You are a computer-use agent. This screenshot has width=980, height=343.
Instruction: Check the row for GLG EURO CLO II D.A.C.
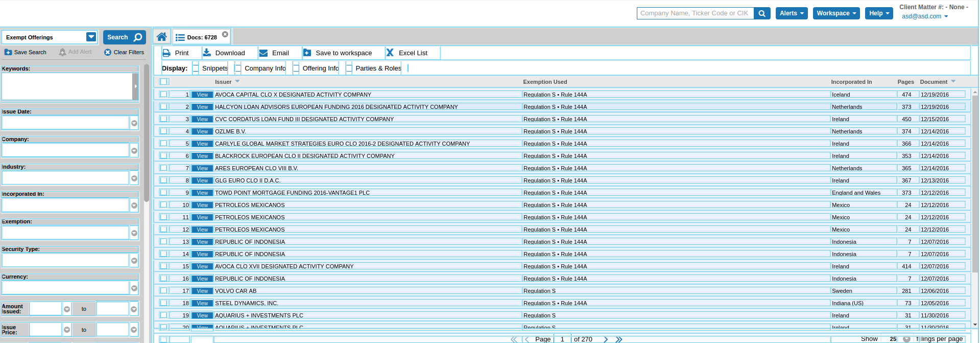[163, 180]
